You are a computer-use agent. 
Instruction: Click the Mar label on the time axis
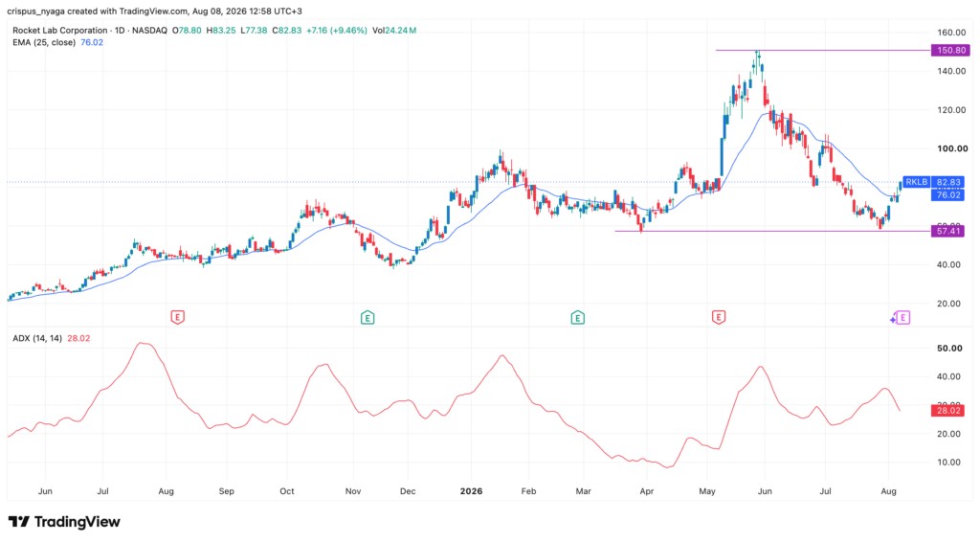click(x=583, y=491)
